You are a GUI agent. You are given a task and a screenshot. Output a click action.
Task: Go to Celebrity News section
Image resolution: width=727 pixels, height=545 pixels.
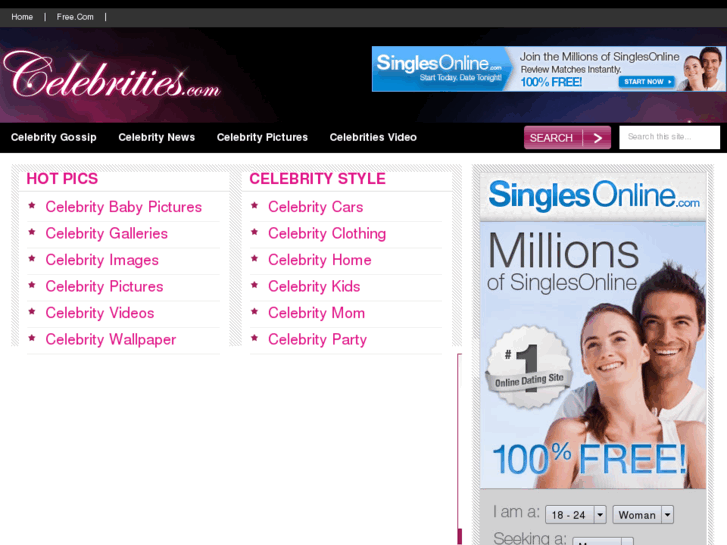157,137
